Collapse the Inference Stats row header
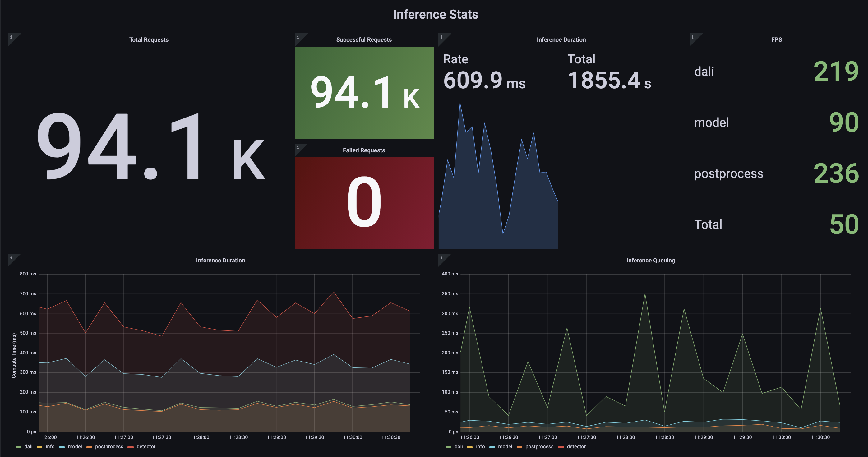868x457 pixels. (435, 15)
